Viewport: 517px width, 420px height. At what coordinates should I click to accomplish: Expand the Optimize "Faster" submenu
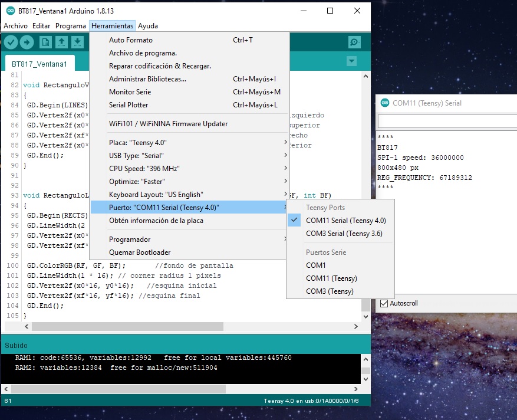click(x=190, y=182)
